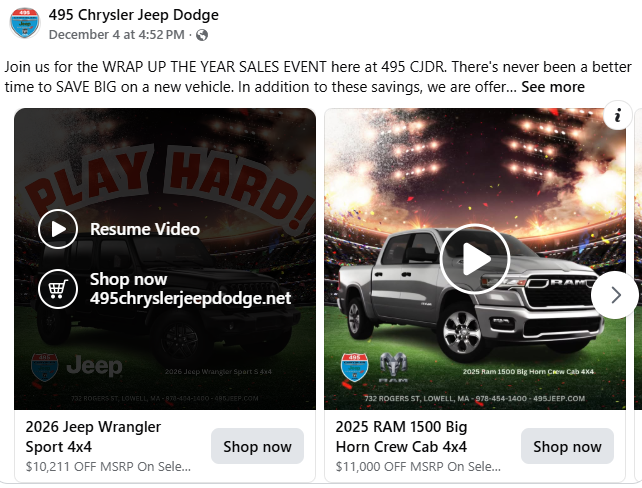Click the $11,000 OFF MSRP description
Image resolution: width=642 pixels, height=488 pixels.
418,467
